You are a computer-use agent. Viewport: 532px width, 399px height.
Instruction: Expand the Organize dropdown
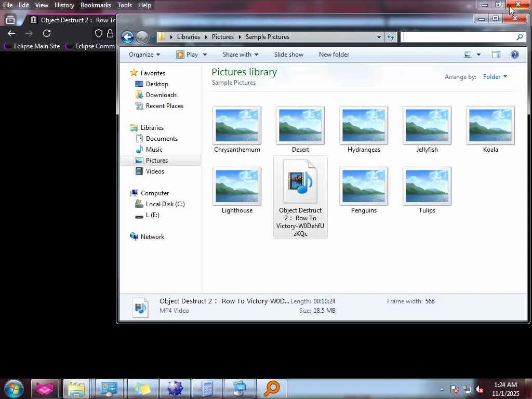click(x=144, y=55)
